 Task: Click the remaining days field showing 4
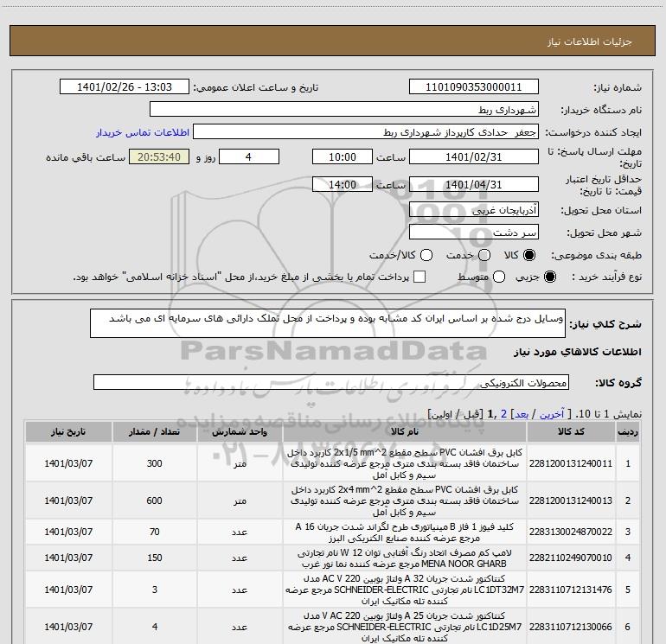tap(249, 156)
